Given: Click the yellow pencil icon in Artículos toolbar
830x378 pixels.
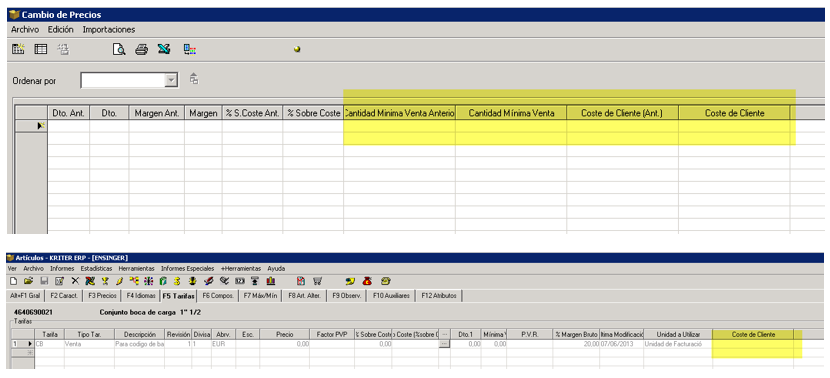Looking at the screenshot, I should tap(120, 281).
